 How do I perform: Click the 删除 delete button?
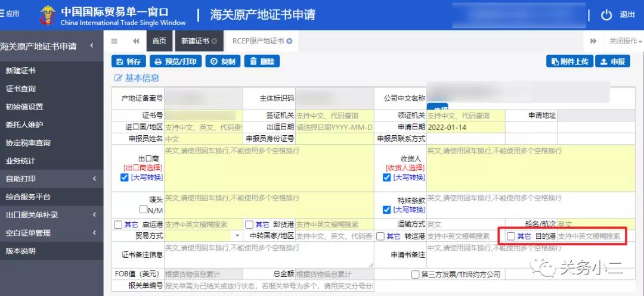point(261,61)
